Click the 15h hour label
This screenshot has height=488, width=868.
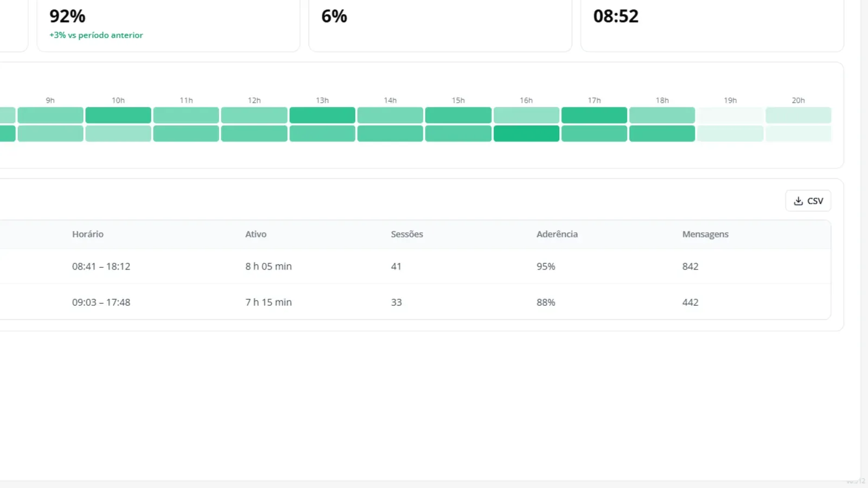point(458,100)
